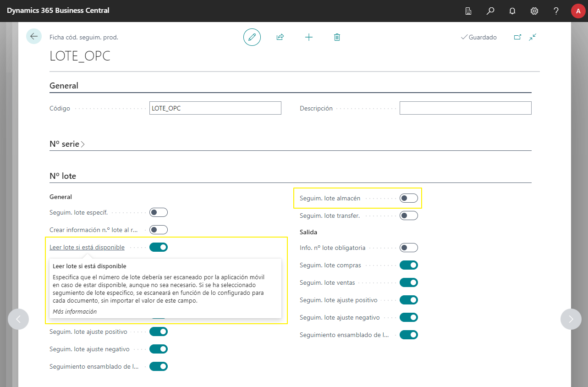Click the Ficha cód. seguim. prod. caption
Screen dimensions: 588x387
pyautogui.click(x=84, y=37)
